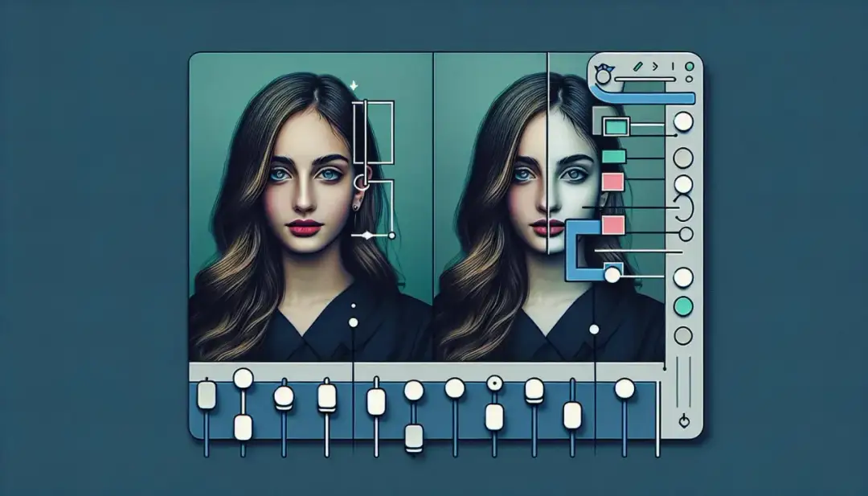This screenshot has height=496, width=868.
Task: Click the long blue bar under top toolbar
Action: tap(651, 96)
